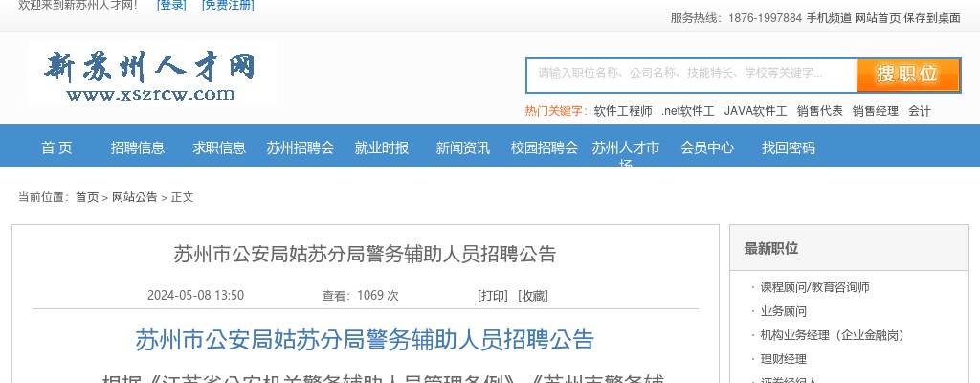This screenshot has width=980, height=383.
Task: Open the 免费注册 registration link
Action: click(228, 6)
